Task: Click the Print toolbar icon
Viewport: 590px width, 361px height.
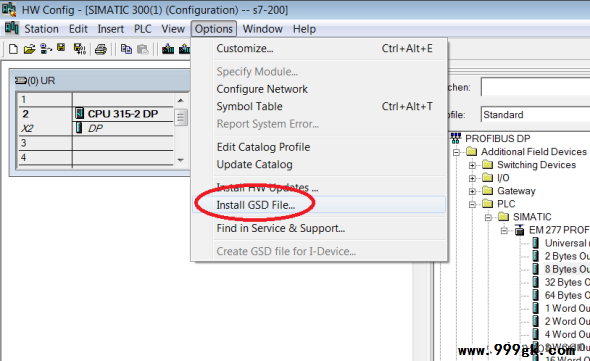Action: pyautogui.click(x=100, y=49)
